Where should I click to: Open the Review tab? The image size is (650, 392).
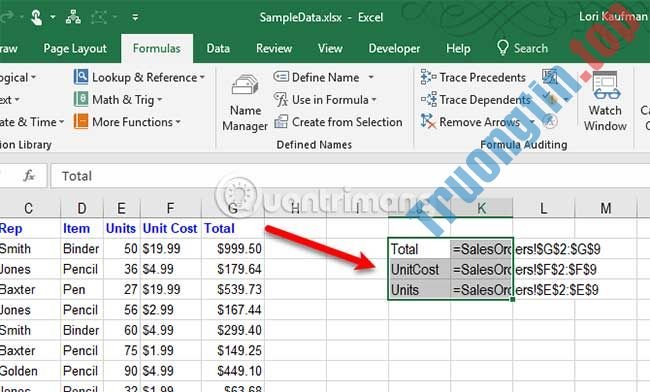(x=274, y=48)
